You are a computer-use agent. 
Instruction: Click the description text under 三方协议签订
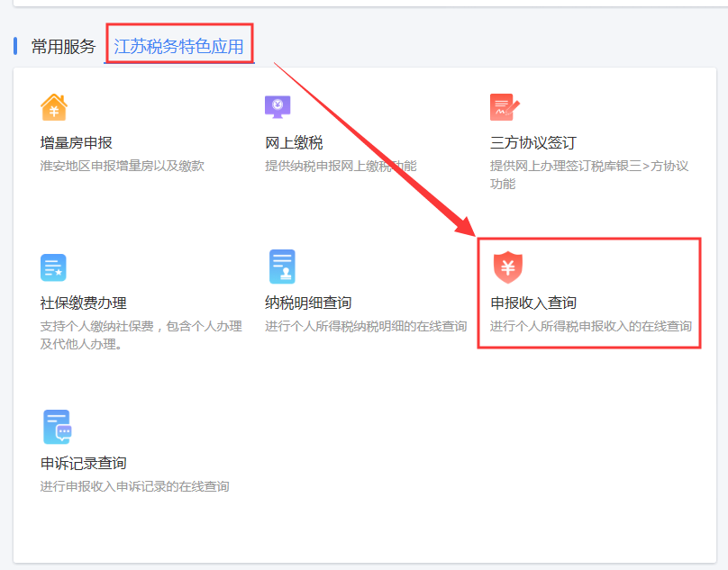tap(588, 174)
